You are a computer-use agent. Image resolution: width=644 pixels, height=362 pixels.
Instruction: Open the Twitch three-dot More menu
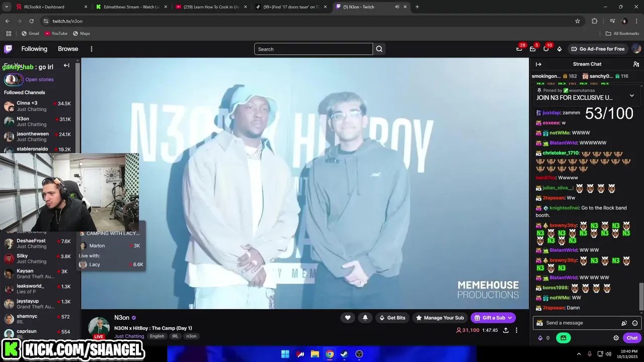[x=92, y=49]
